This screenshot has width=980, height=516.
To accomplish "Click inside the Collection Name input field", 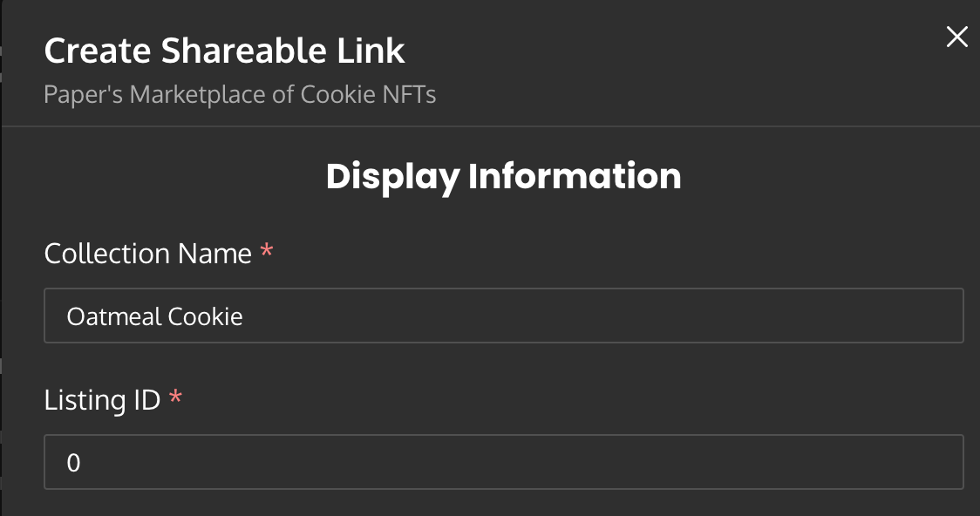I will [349, 316].
